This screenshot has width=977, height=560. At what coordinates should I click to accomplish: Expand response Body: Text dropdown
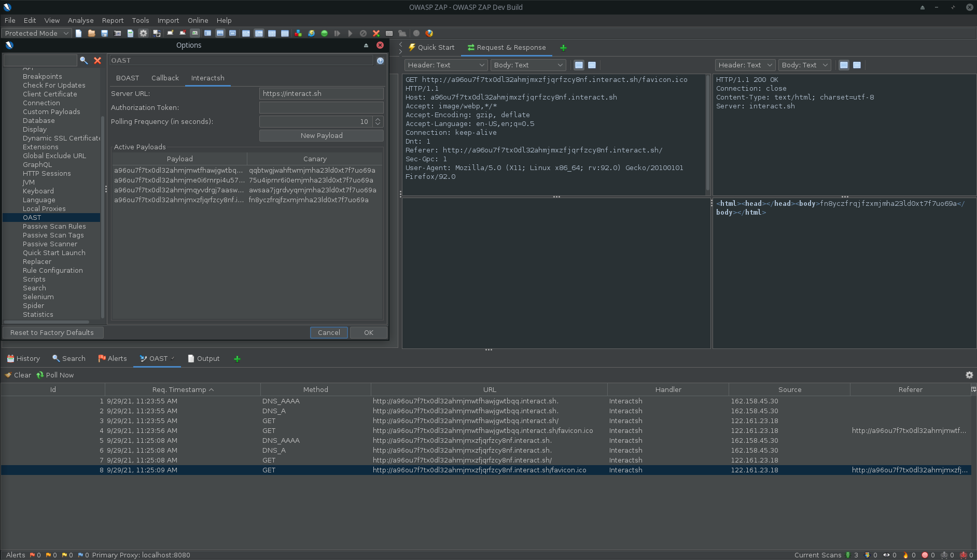805,65
